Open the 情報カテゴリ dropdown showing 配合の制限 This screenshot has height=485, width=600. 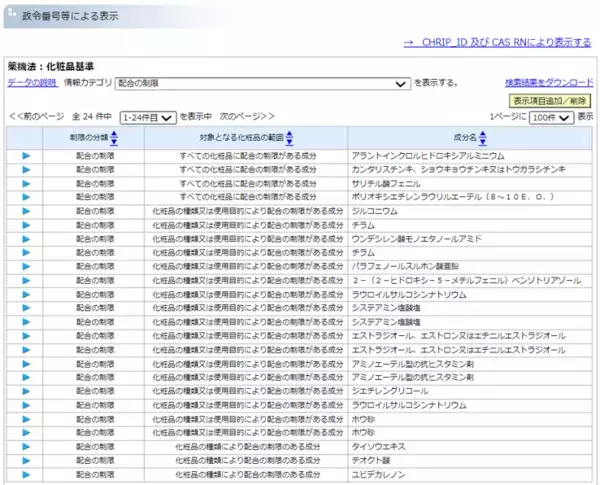pyautogui.click(x=262, y=83)
